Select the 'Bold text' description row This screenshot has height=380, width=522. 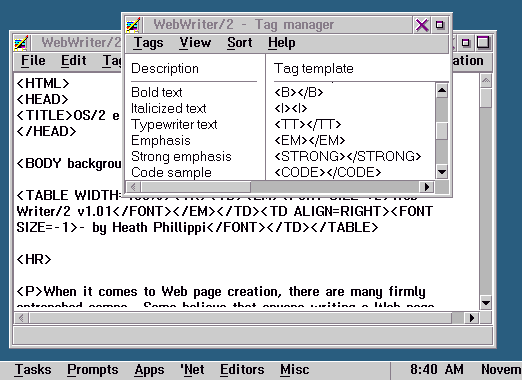[x=157, y=92]
